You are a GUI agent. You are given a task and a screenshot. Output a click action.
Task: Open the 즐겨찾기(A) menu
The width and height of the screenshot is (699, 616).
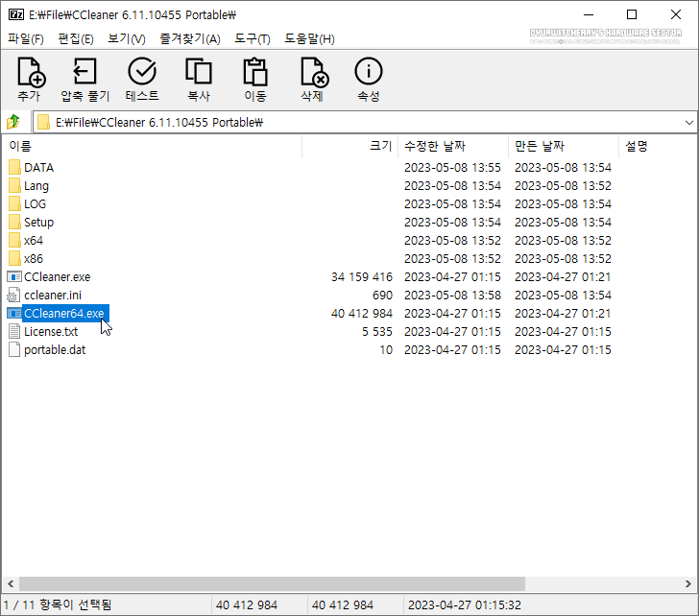[x=190, y=39]
